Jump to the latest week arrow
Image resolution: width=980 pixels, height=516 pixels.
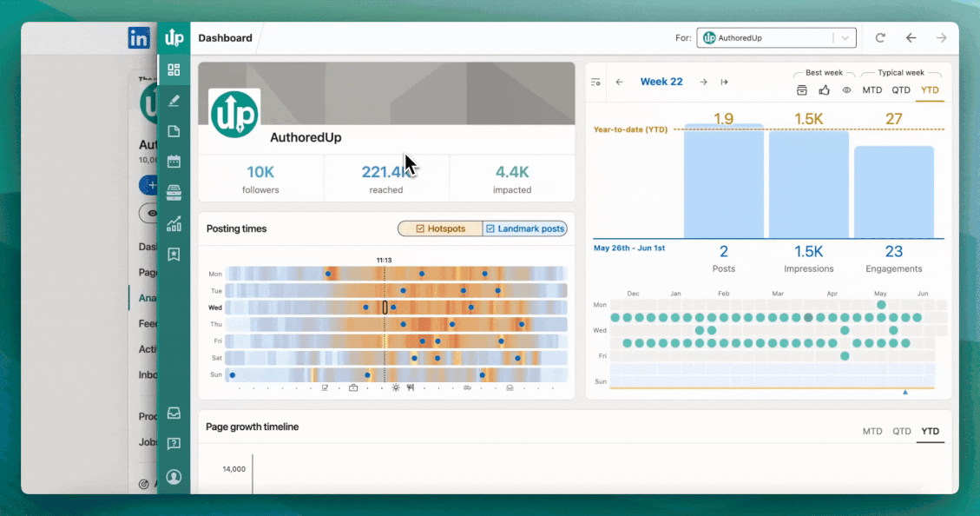click(x=725, y=82)
